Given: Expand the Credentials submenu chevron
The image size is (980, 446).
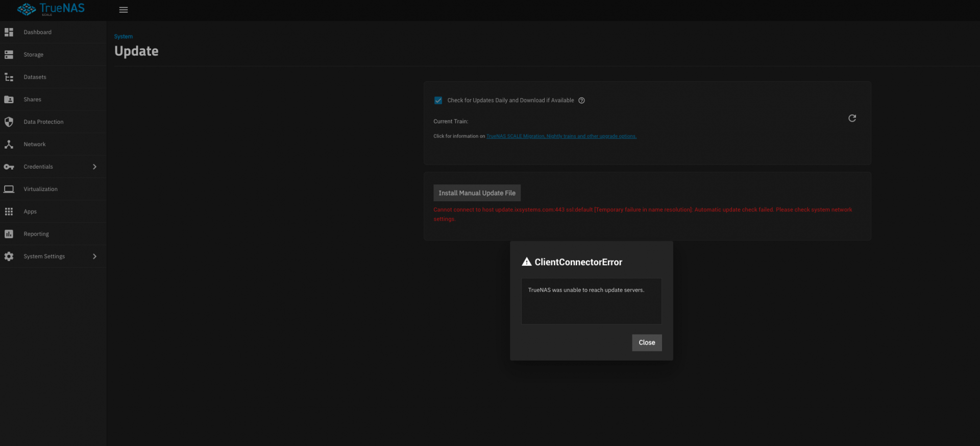Looking at the screenshot, I should click(94, 167).
